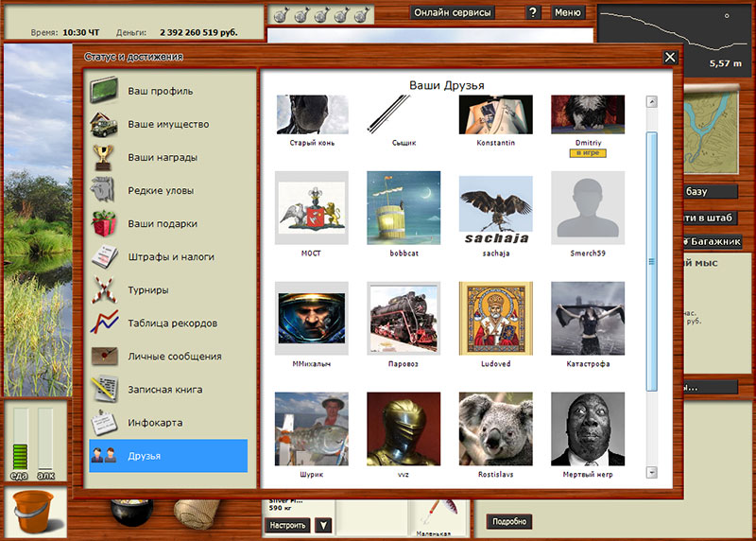
Task: Click the friends list scrollbar thumb
Action: point(652,261)
